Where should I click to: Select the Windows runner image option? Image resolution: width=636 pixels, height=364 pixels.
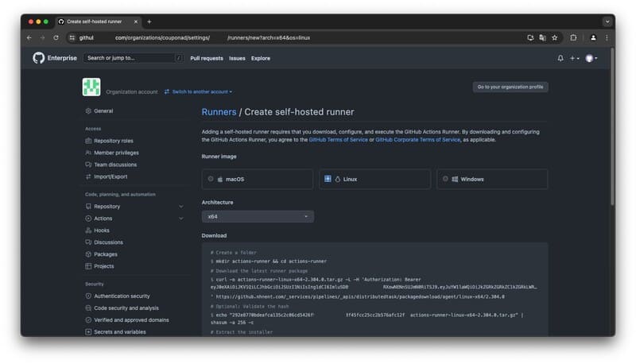tap(491, 179)
